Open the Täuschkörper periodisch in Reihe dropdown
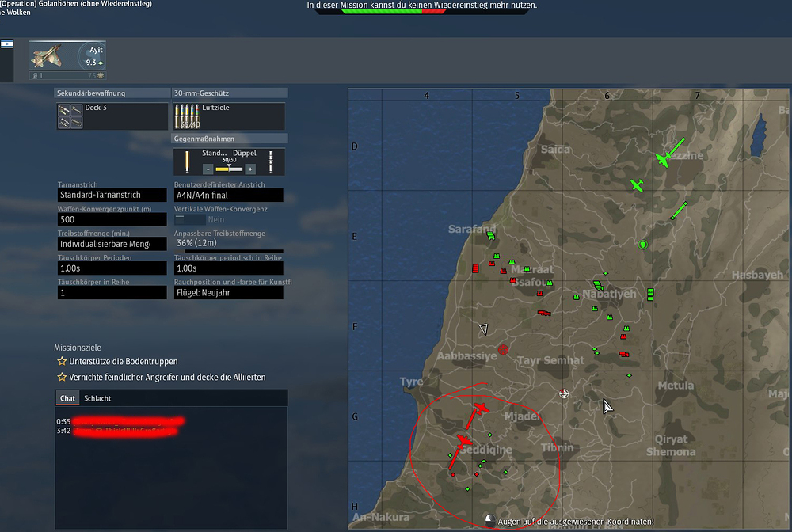792x532 pixels. [228, 268]
